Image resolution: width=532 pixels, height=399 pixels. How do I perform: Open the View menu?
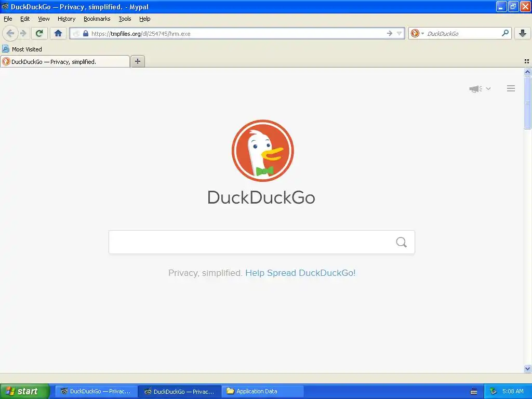(x=44, y=19)
